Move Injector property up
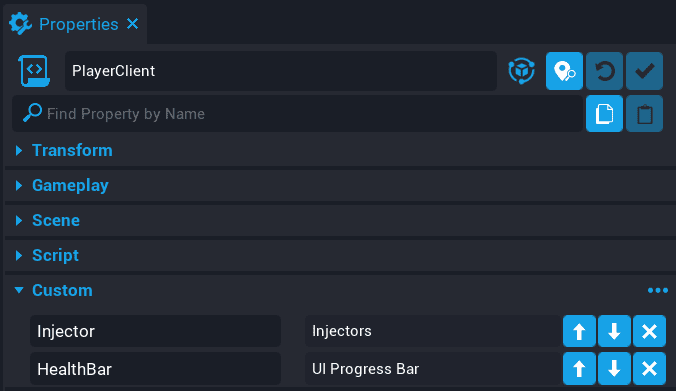Viewport: 676px width, 391px height. pos(579,331)
